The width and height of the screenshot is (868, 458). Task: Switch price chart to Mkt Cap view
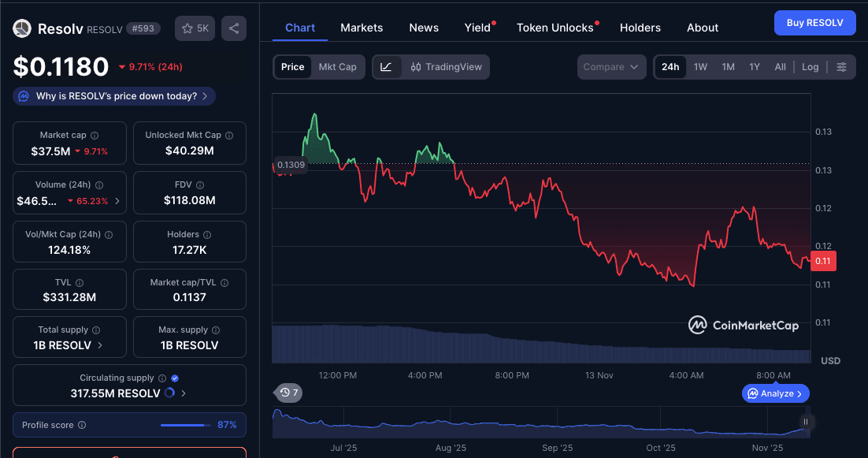(338, 67)
